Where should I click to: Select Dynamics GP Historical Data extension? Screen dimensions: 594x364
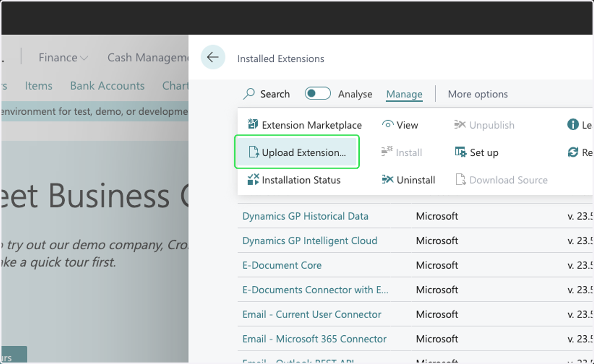coord(305,216)
